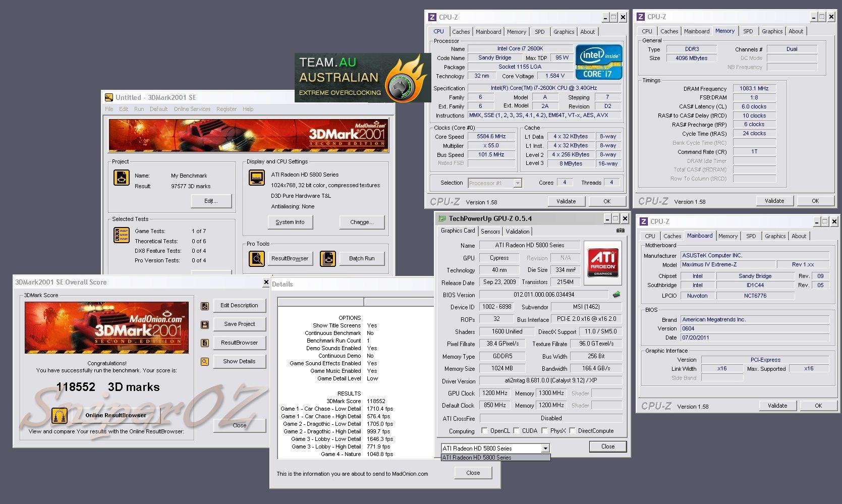842x504 pixels.
Task: Toggle the PhysX checkbox in GPU-Z
Action: pyautogui.click(x=544, y=431)
